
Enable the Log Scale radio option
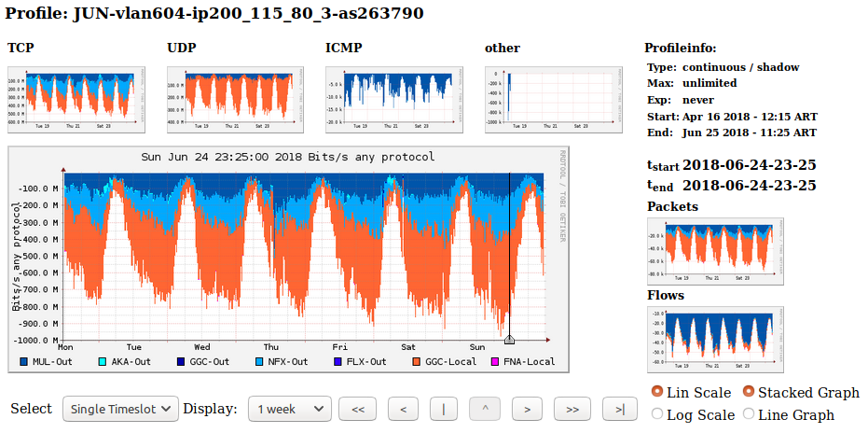(x=657, y=414)
